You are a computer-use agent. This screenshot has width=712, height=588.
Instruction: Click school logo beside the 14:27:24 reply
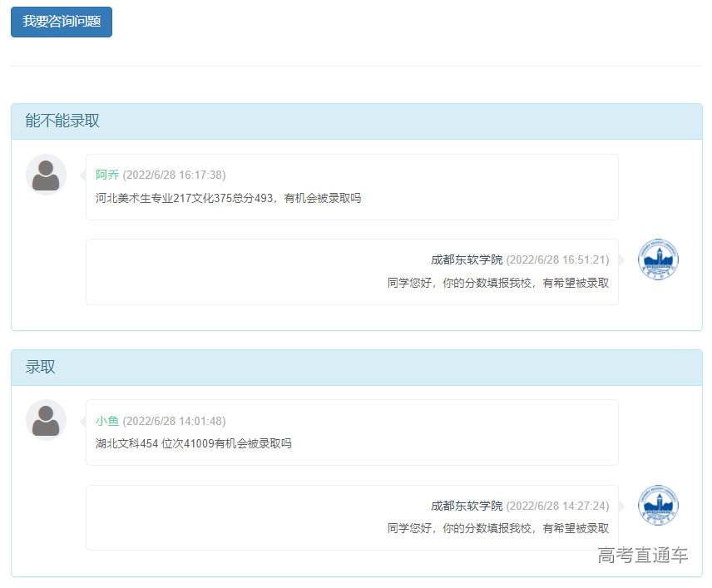coord(658,506)
